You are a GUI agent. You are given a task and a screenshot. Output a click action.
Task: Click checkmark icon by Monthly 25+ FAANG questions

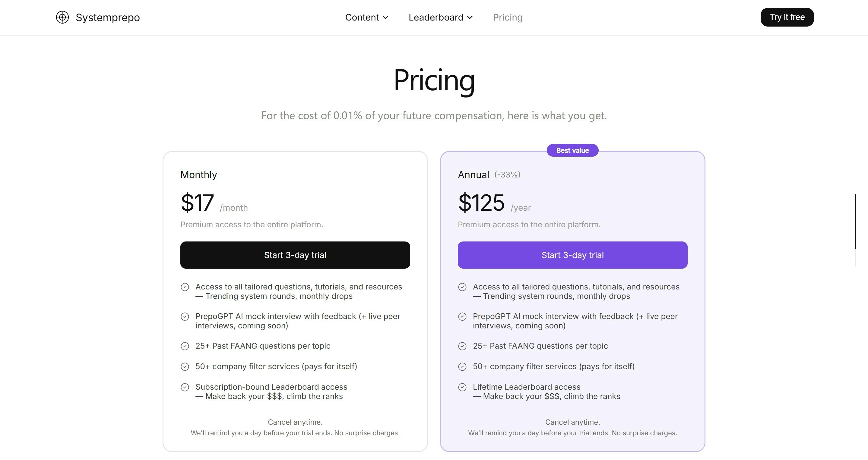point(185,346)
